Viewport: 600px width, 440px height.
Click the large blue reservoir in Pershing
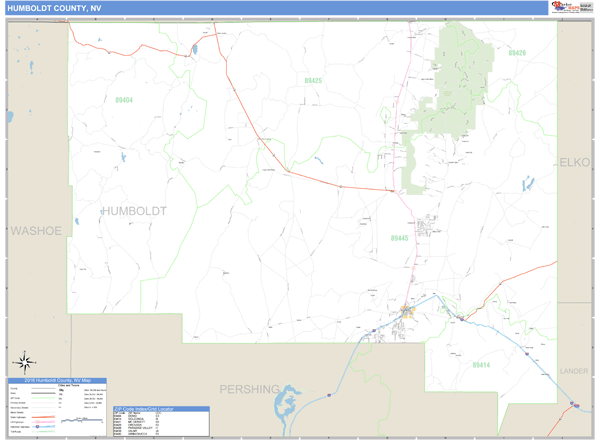[x=292, y=400]
